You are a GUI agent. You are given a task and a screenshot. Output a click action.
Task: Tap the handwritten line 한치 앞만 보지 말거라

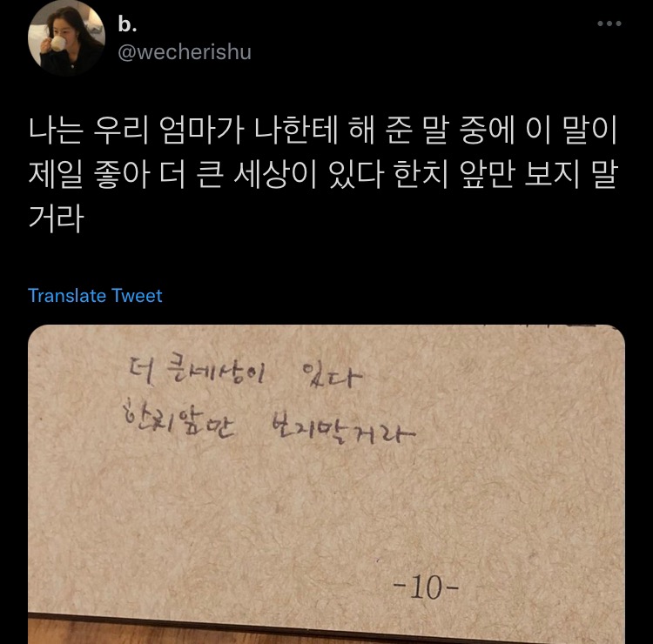click(269, 425)
